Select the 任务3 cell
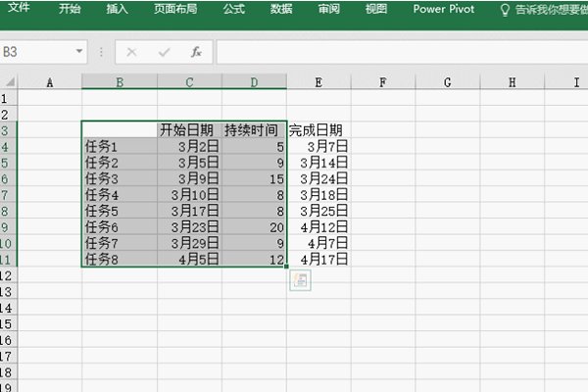Viewport: 588px width, 392px height. click(120, 178)
